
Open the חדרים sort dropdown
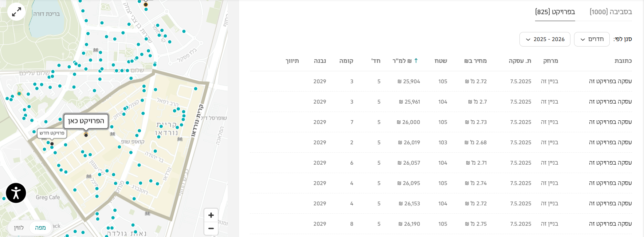click(592, 39)
